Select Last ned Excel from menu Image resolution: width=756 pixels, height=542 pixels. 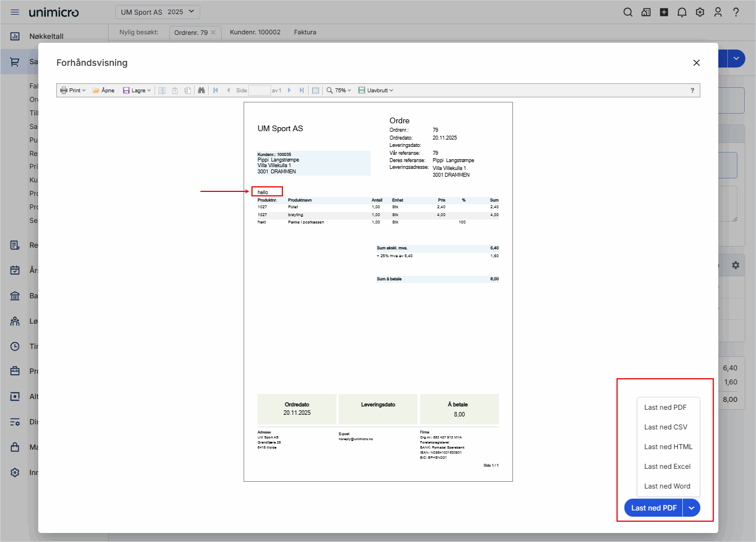tap(667, 467)
